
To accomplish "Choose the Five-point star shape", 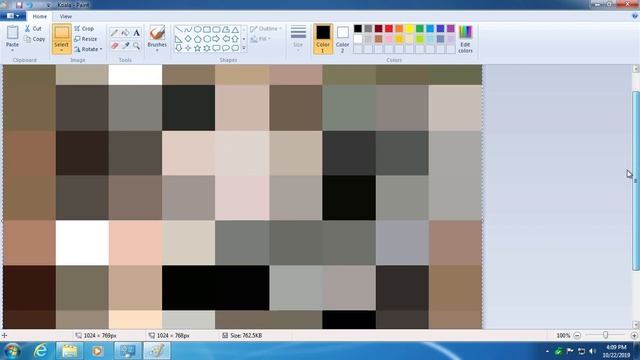I will point(198,48).
